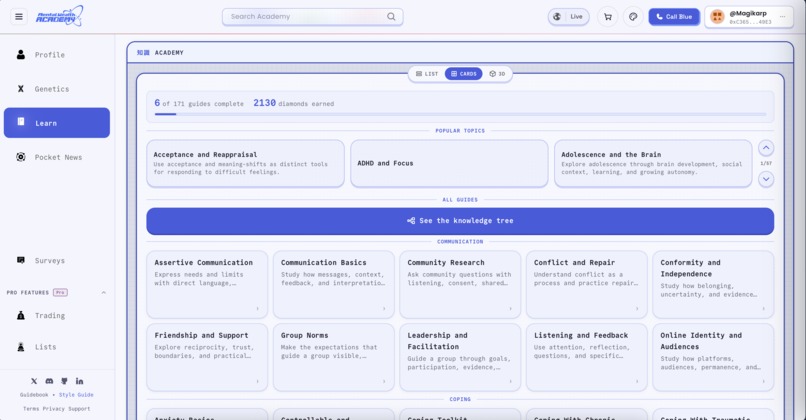Image resolution: width=806 pixels, height=420 pixels.
Task: Open the Group Norms guide
Action: [334, 357]
